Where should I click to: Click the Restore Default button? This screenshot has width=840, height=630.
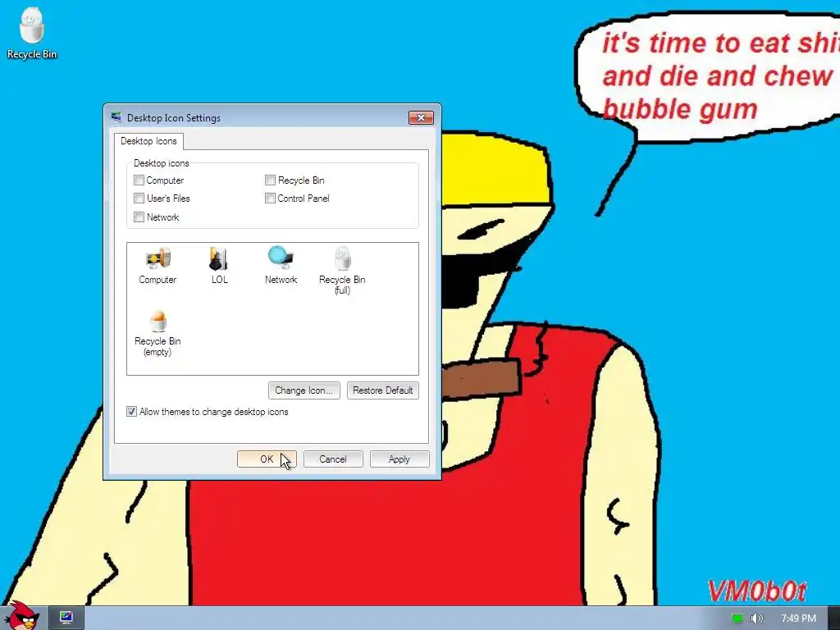pos(382,390)
